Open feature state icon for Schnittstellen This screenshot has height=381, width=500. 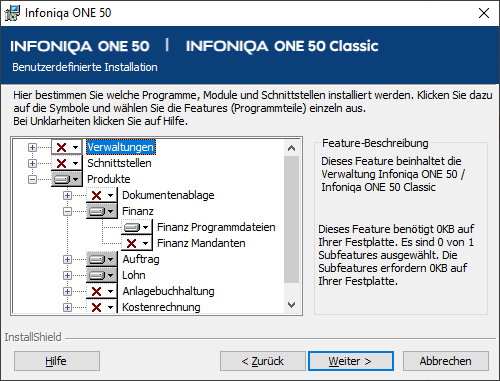point(67,163)
